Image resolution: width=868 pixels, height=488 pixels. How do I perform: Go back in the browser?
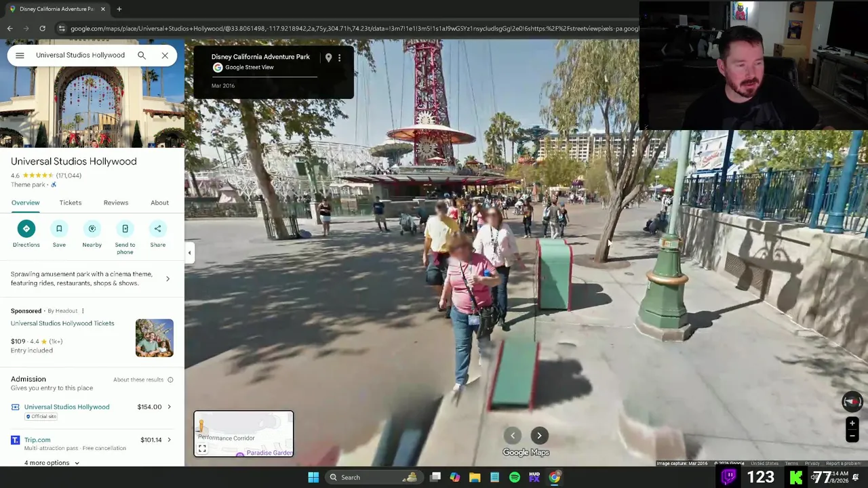pyautogui.click(x=9, y=28)
